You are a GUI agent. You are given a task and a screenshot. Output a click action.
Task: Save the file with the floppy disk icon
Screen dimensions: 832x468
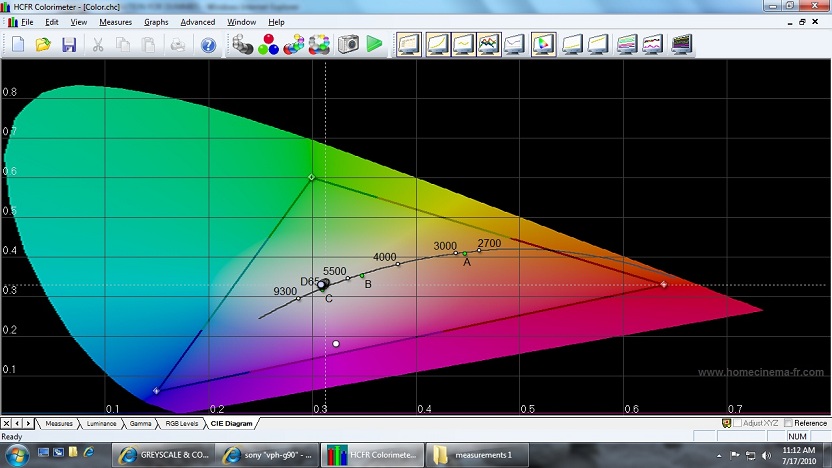[x=69, y=45]
